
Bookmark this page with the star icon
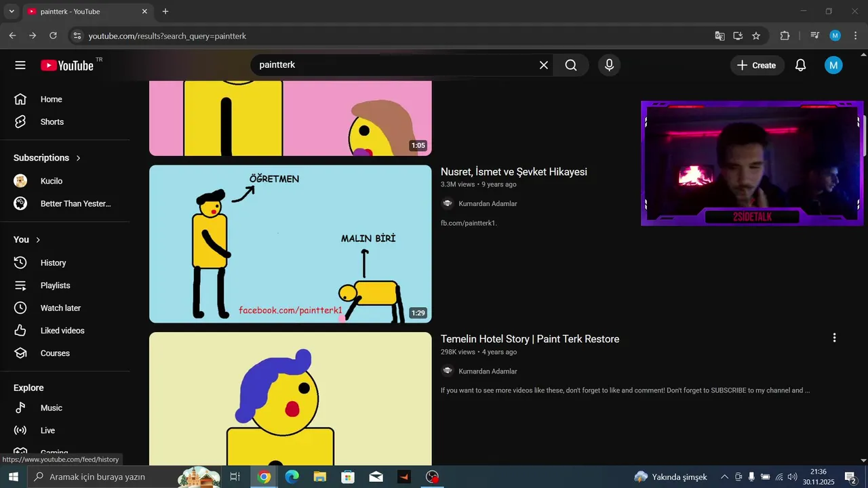coord(756,36)
